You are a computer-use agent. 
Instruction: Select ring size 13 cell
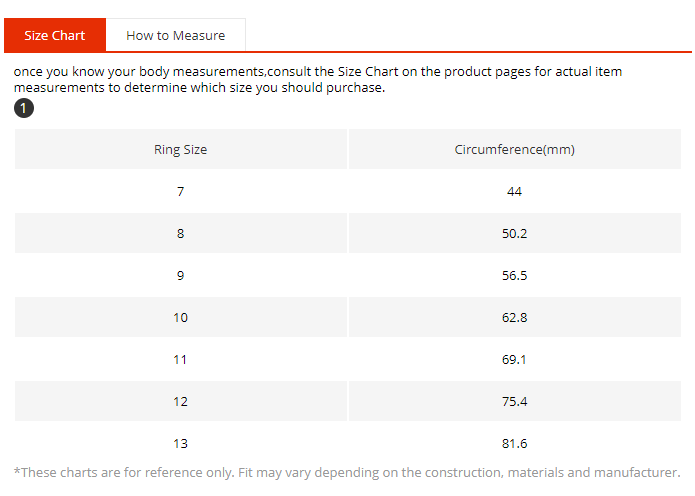[180, 443]
